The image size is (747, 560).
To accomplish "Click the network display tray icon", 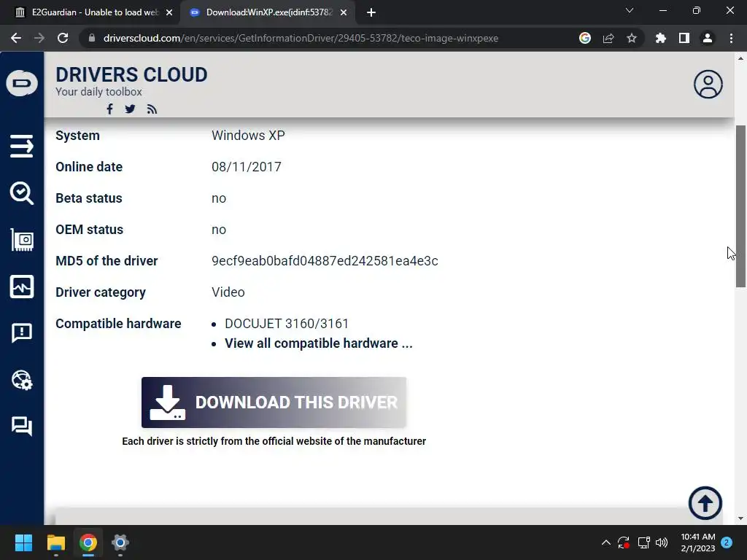I will click(643, 542).
